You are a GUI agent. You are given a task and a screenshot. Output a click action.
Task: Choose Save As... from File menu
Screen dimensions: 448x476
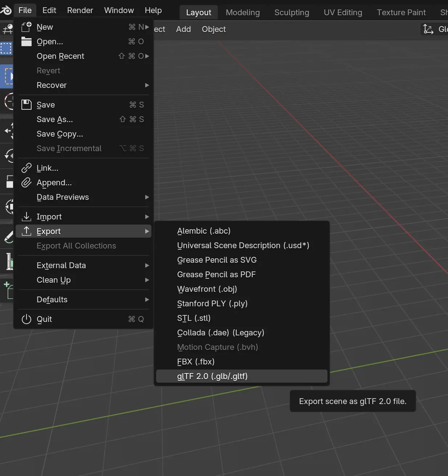click(x=84, y=119)
